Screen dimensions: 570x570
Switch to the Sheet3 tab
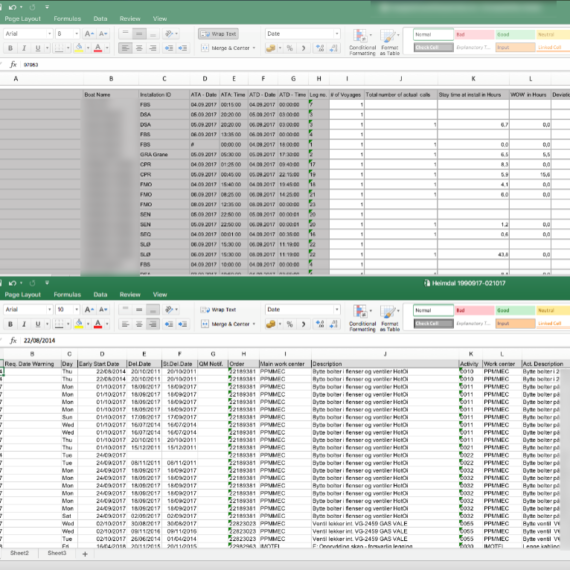coord(57,553)
